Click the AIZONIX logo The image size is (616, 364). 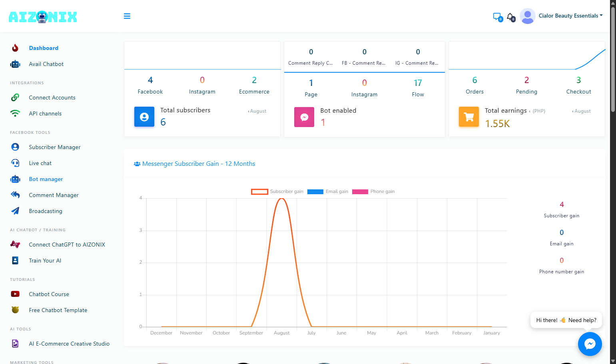coord(43,17)
